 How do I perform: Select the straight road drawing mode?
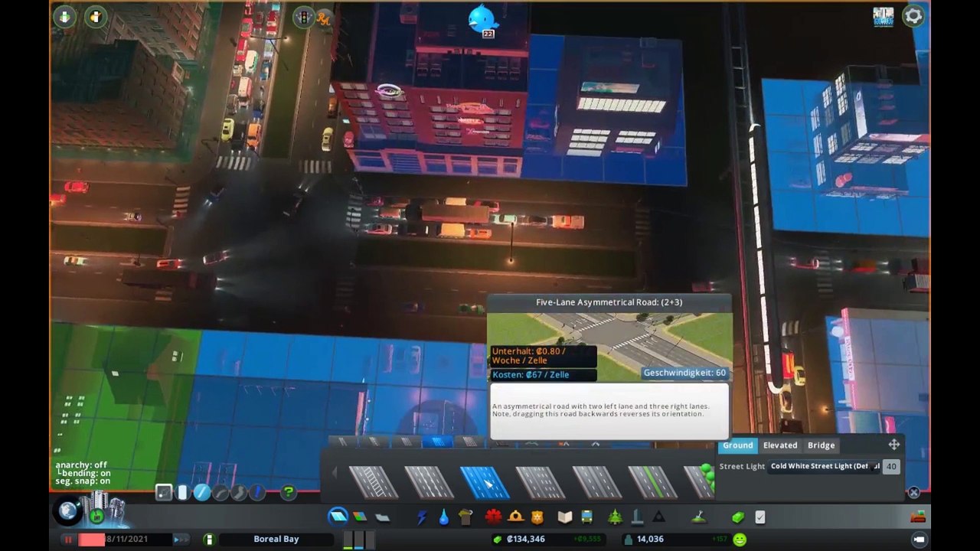point(201,493)
